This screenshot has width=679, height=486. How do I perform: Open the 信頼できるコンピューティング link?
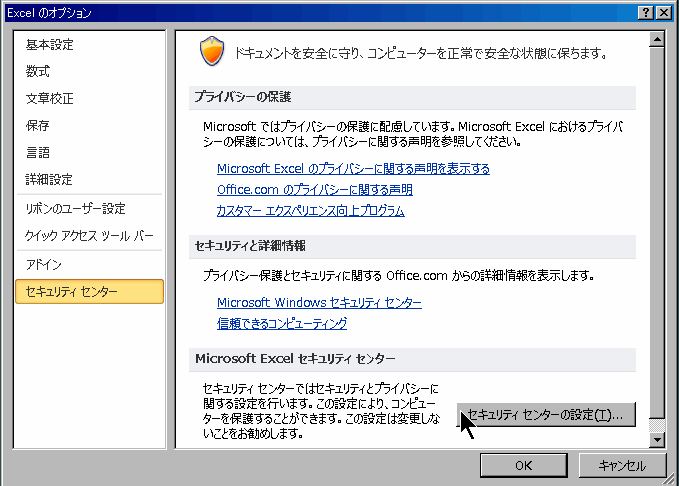282,324
